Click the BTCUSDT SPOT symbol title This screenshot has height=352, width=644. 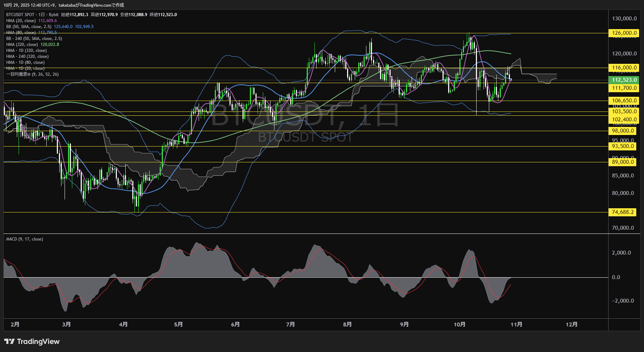[20, 15]
